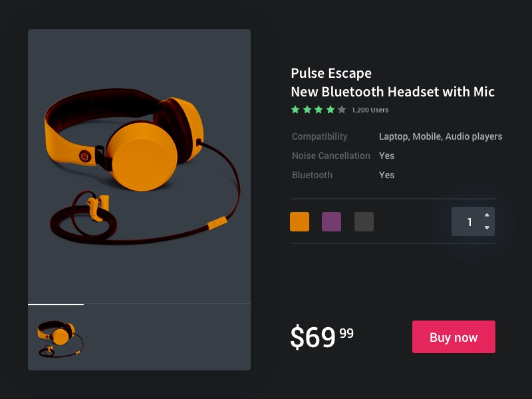Click the Buy now button
The height and width of the screenshot is (399, 532).
(x=454, y=337)
